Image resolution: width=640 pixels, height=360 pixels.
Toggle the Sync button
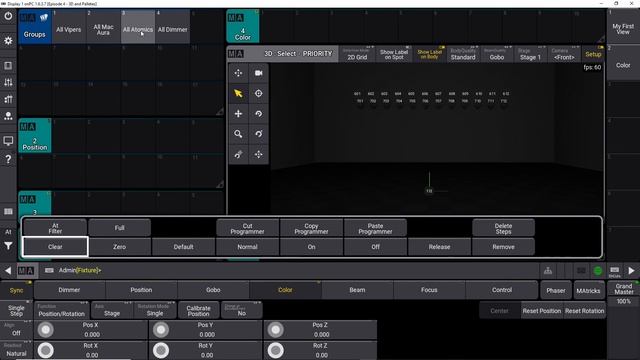[x=16, y=290]
